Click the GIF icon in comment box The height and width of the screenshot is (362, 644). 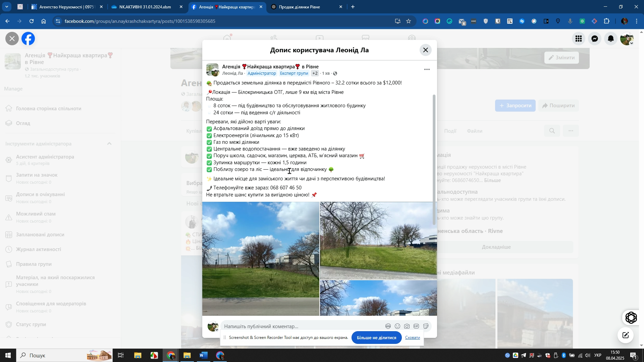point(416,326)
